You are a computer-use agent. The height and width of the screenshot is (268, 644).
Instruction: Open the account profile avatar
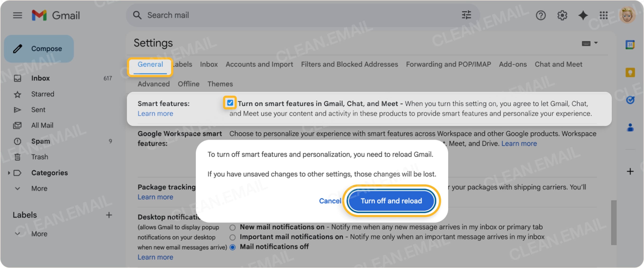[627, 15]
